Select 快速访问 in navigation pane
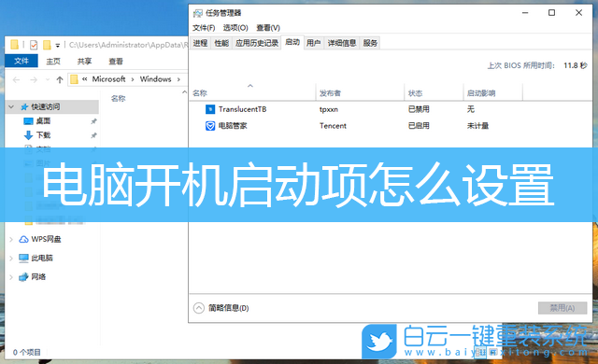598x364 pixels. coord(46,107)
